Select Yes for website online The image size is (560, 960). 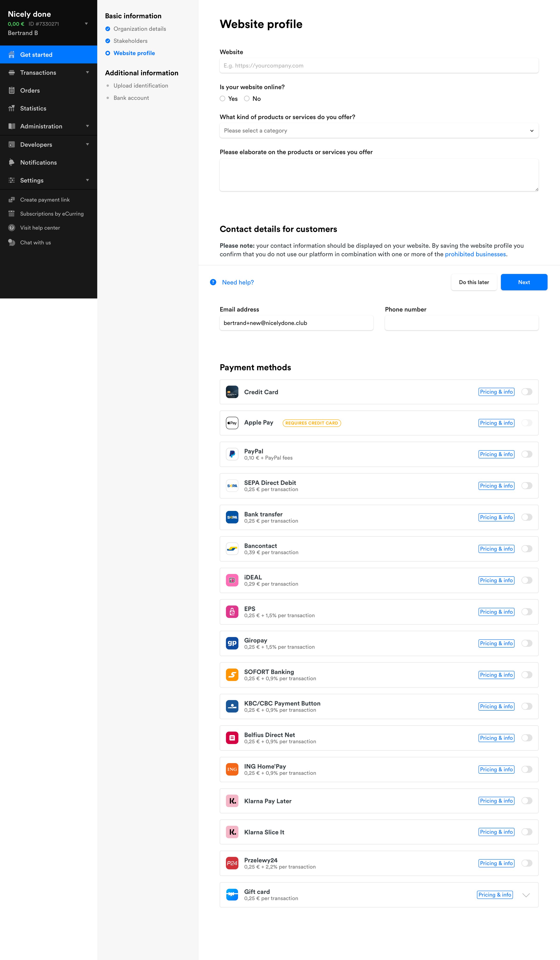coord(222,99)
